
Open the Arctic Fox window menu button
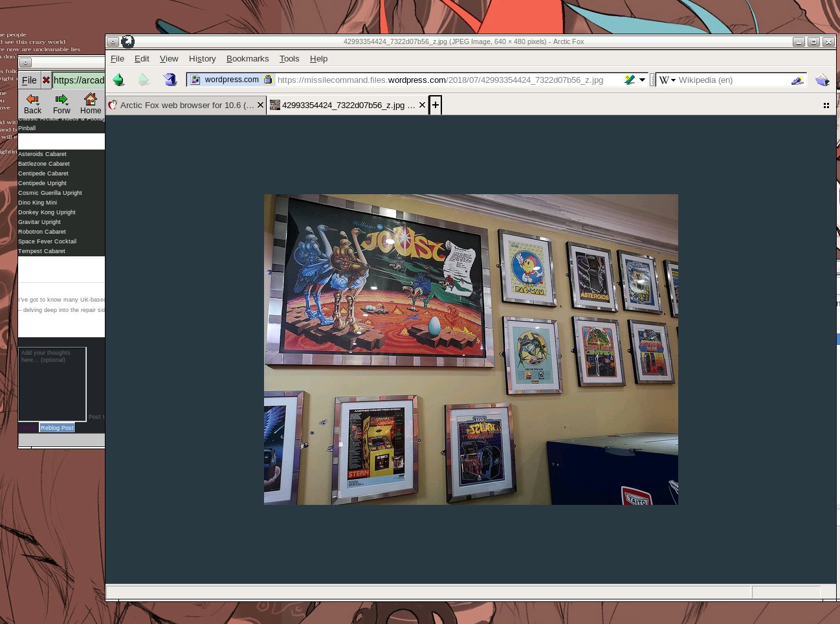(x=113, y=41)
